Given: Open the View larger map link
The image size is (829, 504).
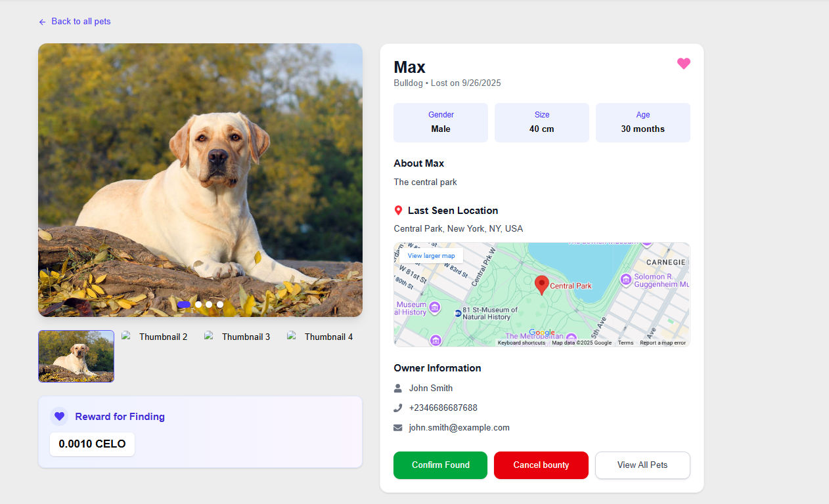Looking at the screenshot, I should (x=431, y=256).
